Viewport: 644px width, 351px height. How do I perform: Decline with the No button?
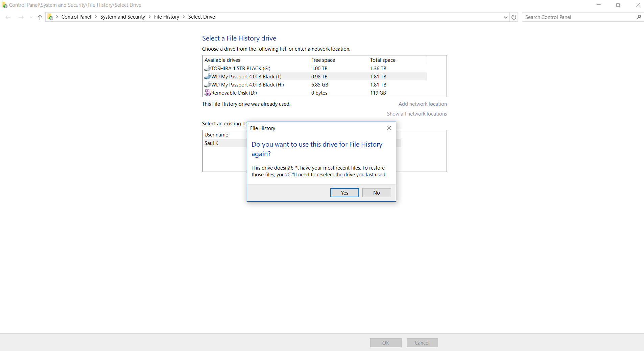(x=376, y=193)
